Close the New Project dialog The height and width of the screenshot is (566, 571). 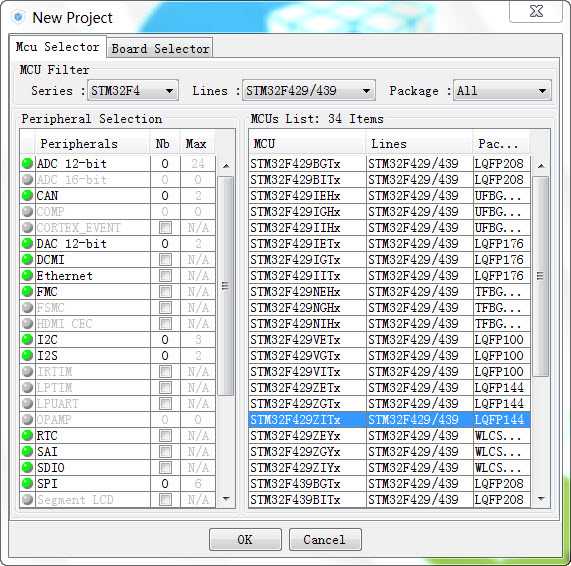click(536, 11)
